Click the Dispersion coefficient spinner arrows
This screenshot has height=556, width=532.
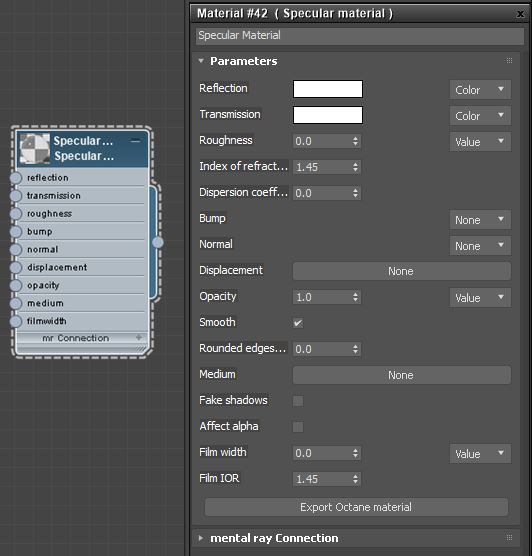355,193
